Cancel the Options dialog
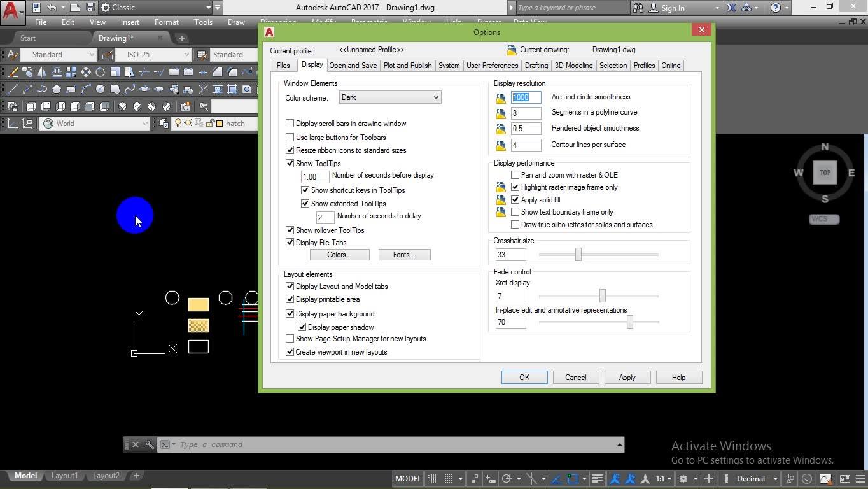The height and width of the screenshot is (489, 868). click(x=575, y=378)
